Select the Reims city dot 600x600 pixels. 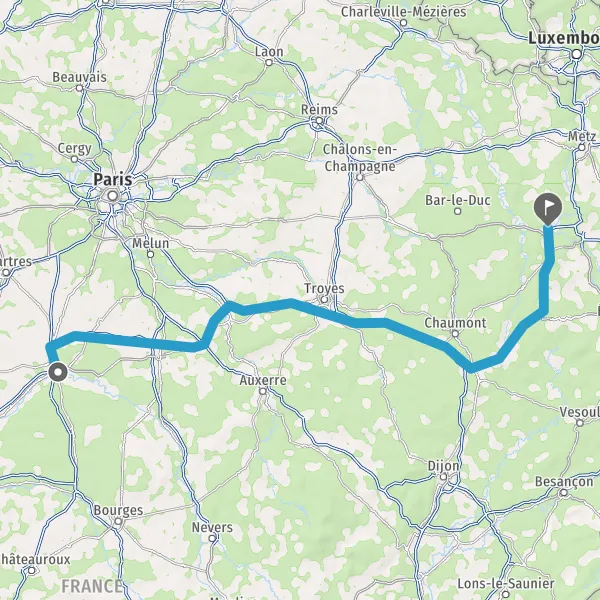[x=319, y=121]
